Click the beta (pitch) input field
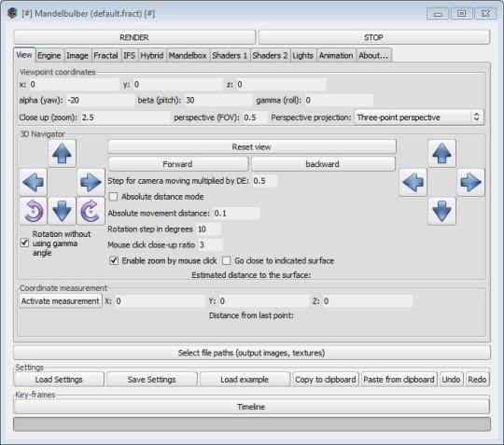 (x=218, y=100)
